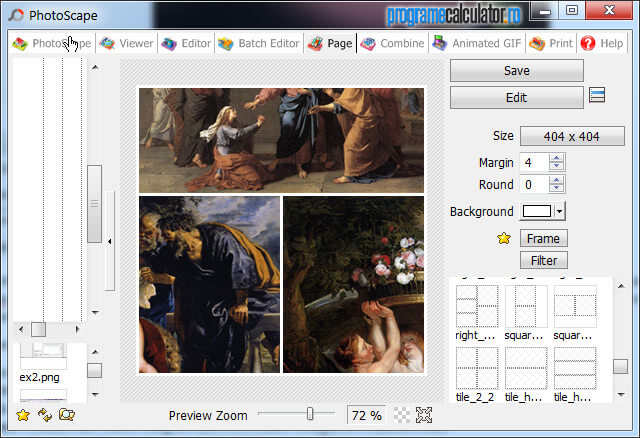Viewport: 640px width, 438px height.
Task: Open the Animated GIF tab
Action: coord(477,43)
